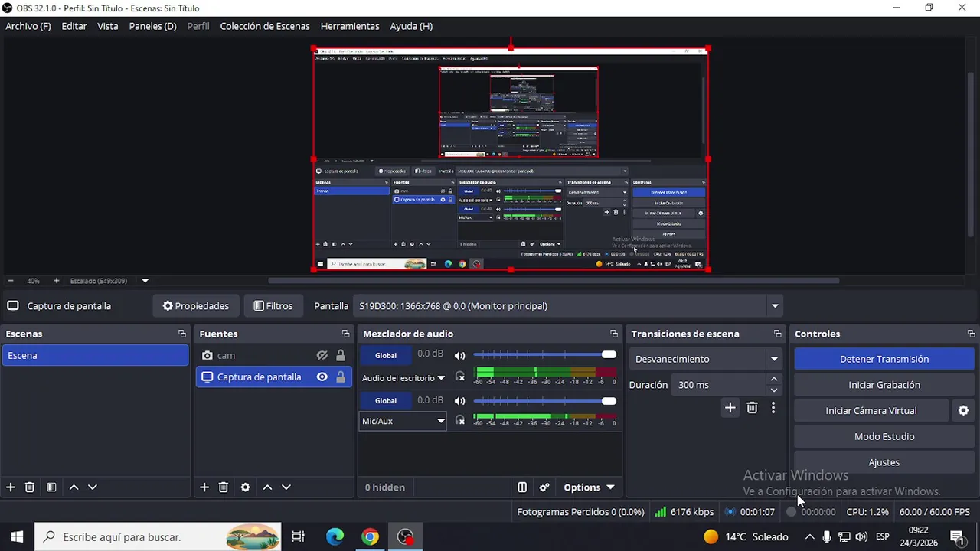Screen dimensions: 980x551
Task: Show hidden system tray icons chevron
Action: (x=809, y=537)
